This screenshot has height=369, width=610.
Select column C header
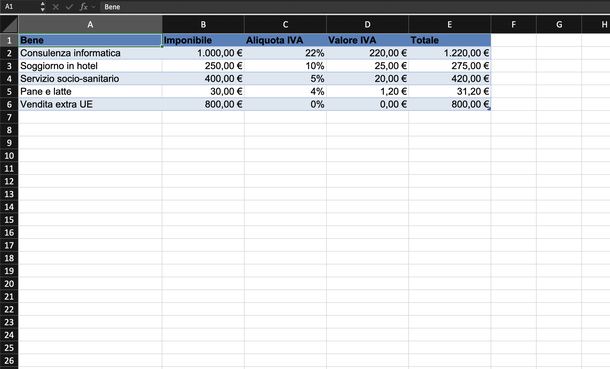pos(285,24)
